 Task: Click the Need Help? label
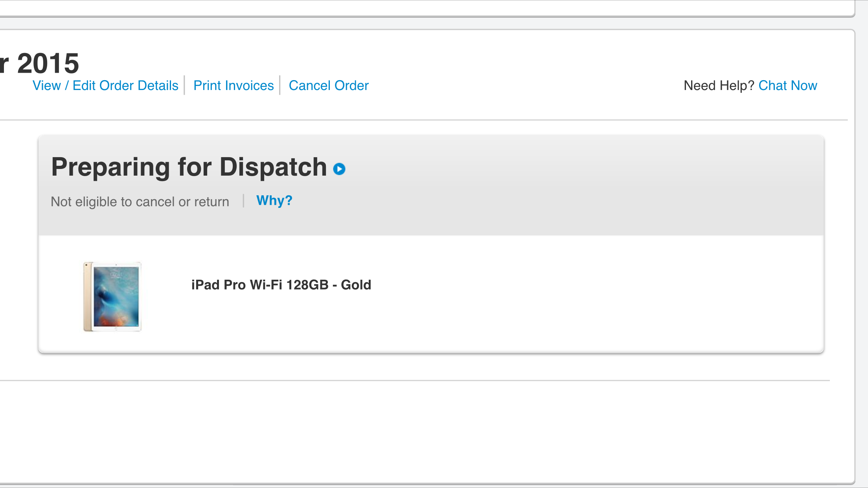pos(719,85)
